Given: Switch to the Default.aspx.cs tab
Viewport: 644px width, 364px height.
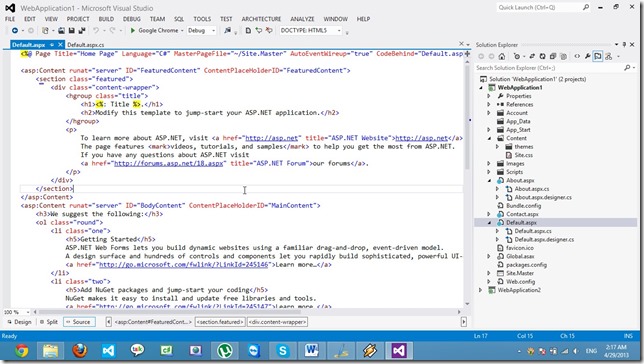Looking at the screenshot, I should (x=85, y=44).
